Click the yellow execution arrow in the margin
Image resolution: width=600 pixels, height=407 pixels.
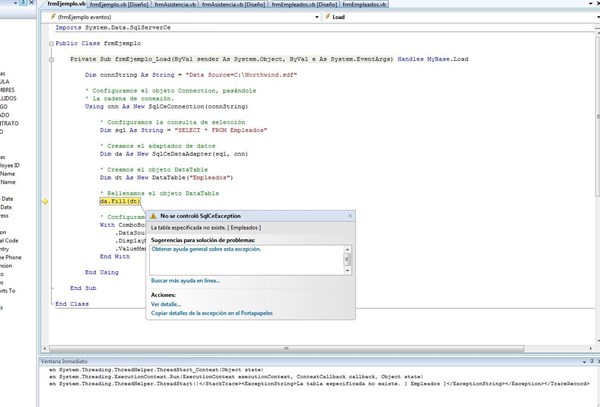click(45, 201)
